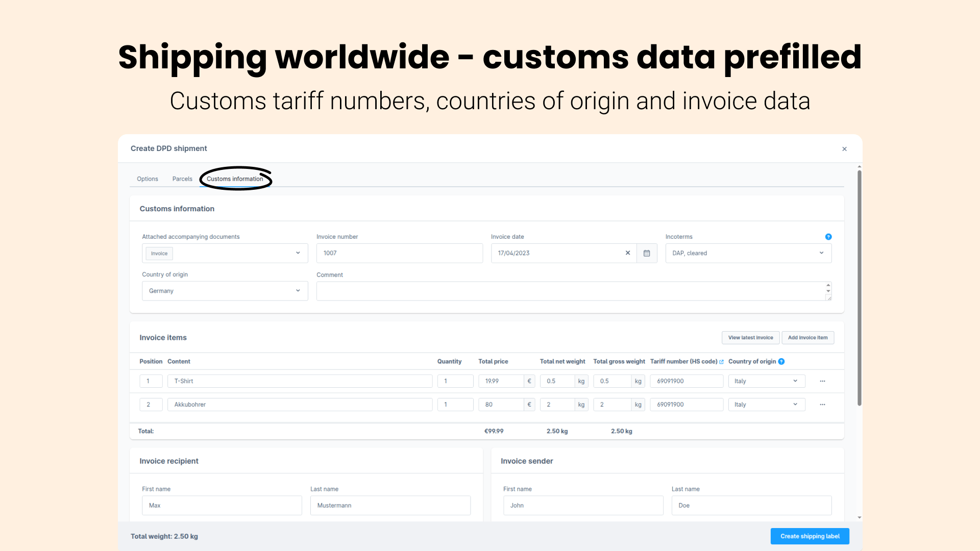Click the Add invoice item button
The image size is (980, 551).
[x=807, y=338]
